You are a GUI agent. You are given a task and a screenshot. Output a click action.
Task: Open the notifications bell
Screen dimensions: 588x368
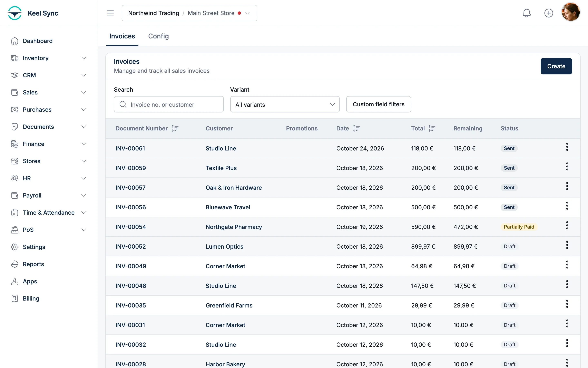pyautogui.click(x=527, y=13)
